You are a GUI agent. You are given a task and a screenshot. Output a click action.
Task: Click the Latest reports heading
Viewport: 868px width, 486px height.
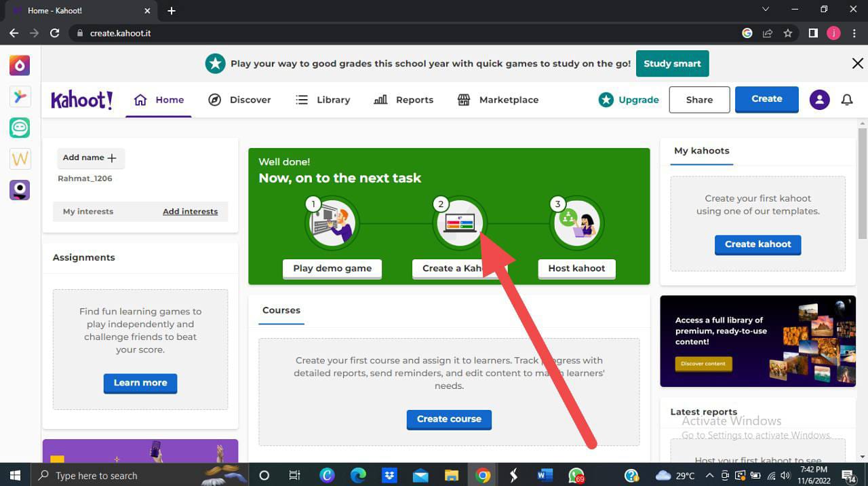coord(704,412)
